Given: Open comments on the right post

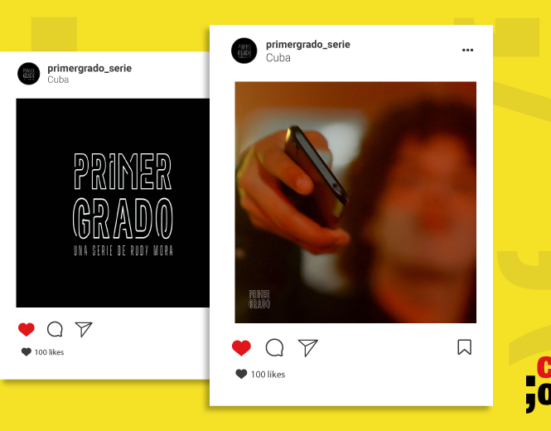Looking at the screenshot, I should click(x=274, y=348).
